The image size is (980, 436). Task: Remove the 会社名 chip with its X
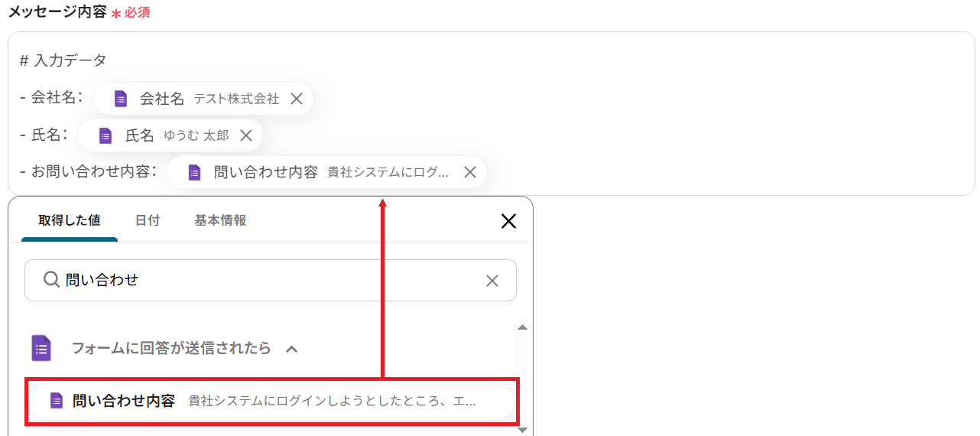pos(297,99)
